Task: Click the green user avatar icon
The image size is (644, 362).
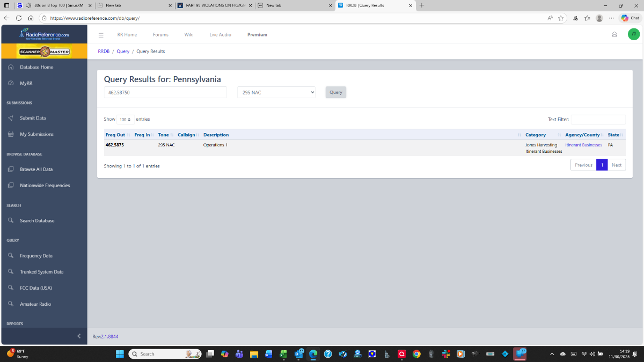Action: [x=634, y=34]
